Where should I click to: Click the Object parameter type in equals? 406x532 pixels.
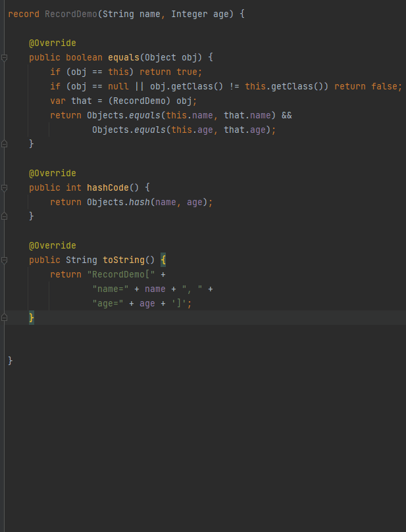coord(160,58)
